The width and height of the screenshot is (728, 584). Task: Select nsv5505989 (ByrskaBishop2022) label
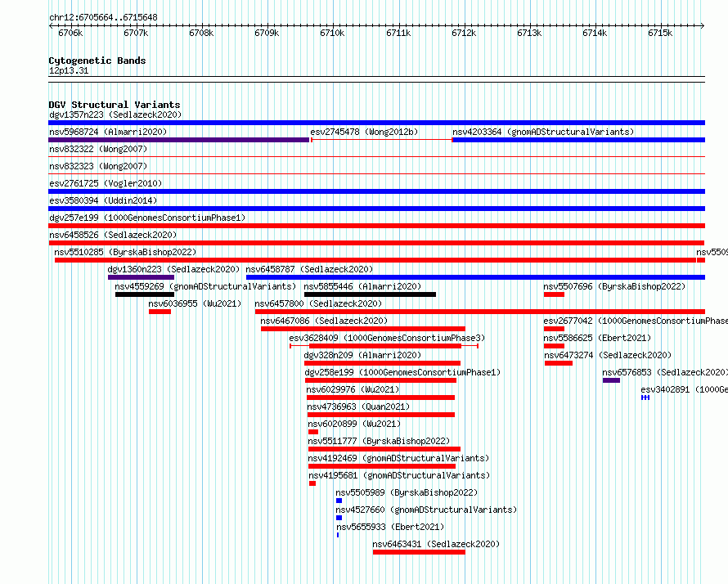[x=407, y=492]
